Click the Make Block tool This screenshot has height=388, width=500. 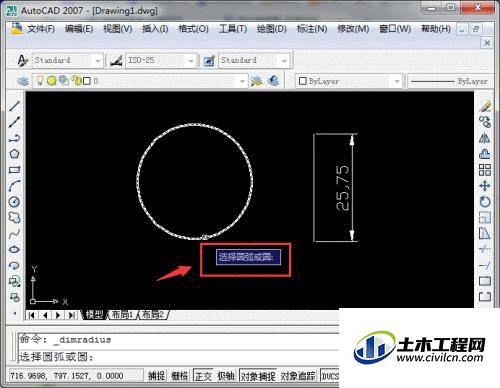pos(14,297)
